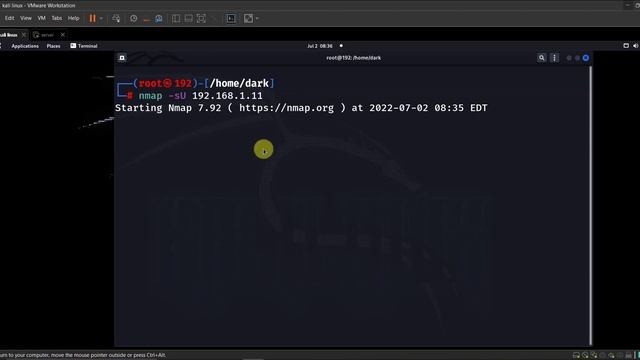The image size is (640, 360).
Task: Click the /home/dark prompt path
Action: coord(239,83)
